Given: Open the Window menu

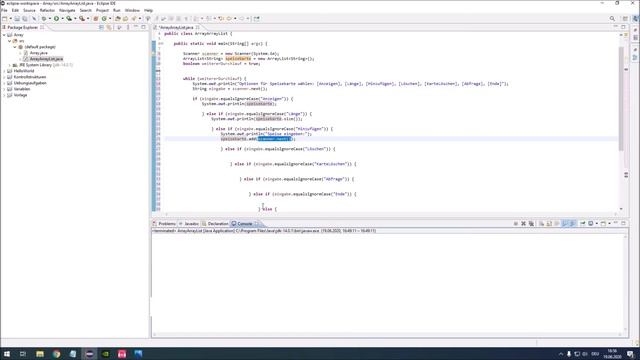Looking at the screenshot, I should 132,10.
